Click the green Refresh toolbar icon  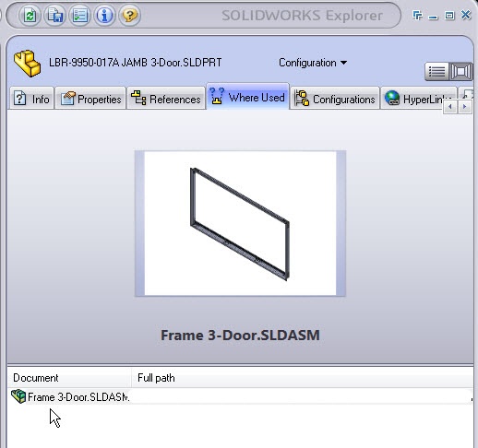click(x=30, y=15)
